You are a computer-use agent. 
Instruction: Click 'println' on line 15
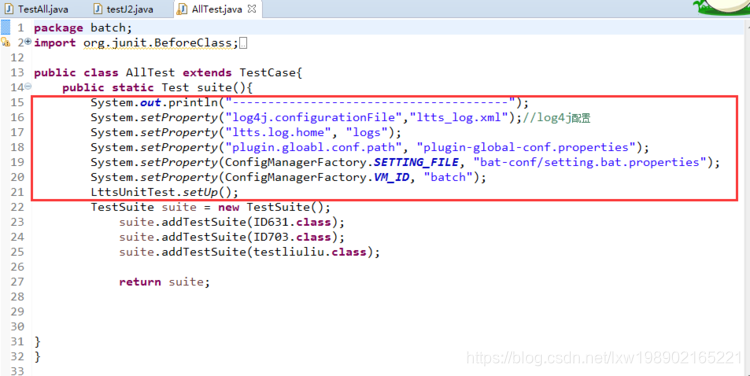(193, 102)
